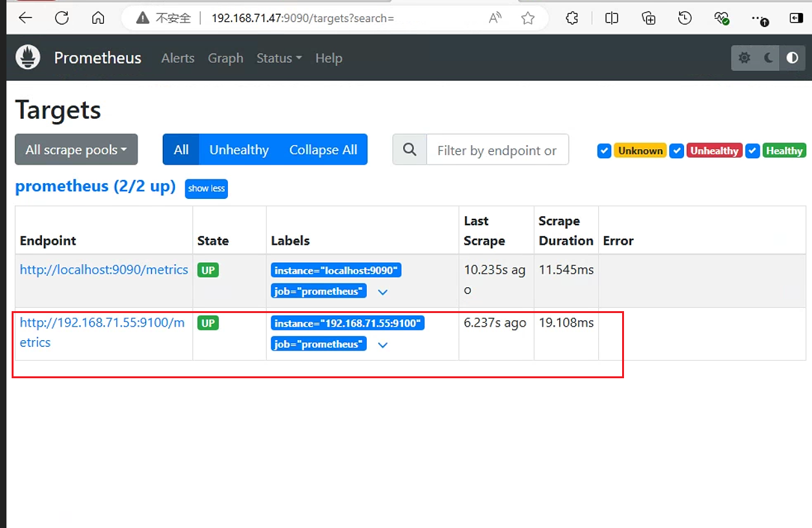Click the not-secure warning triangle icon
812x528 pixels.
143,18
